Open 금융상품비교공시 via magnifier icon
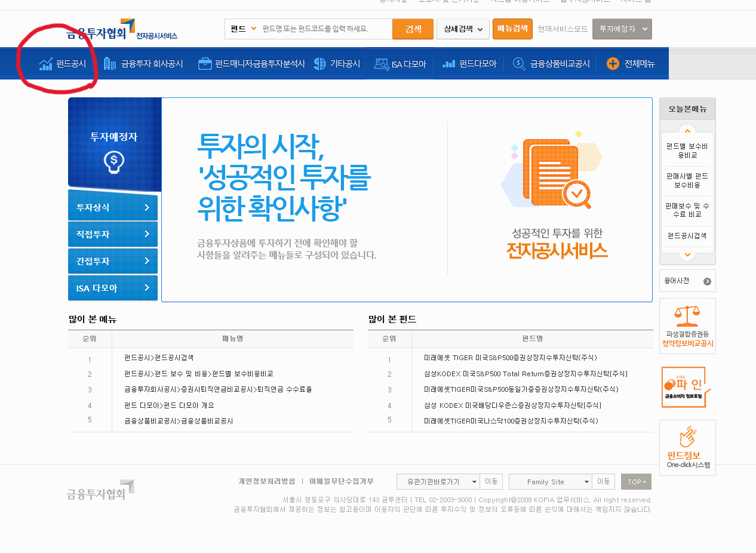 (x=518, y=63)
